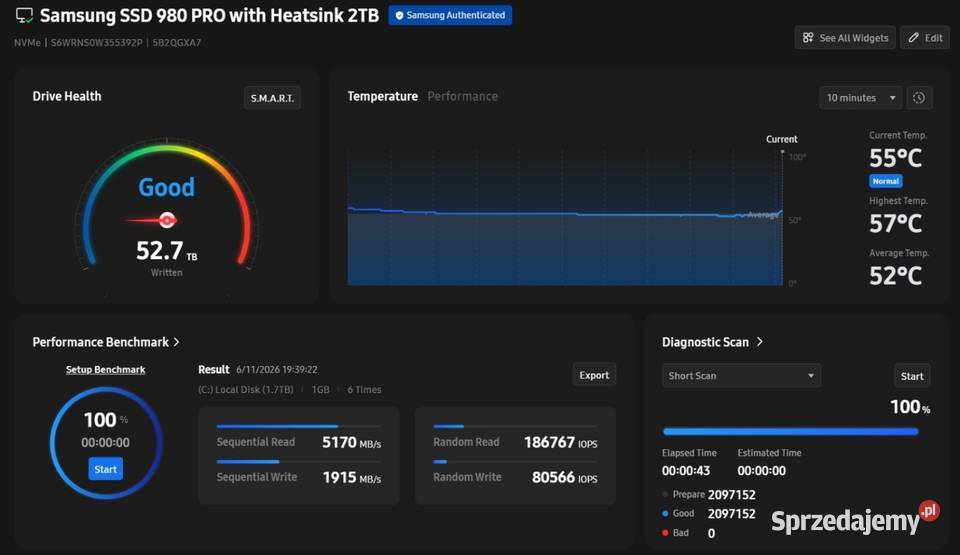Click the Random Write progress bar

click(515, 461)
